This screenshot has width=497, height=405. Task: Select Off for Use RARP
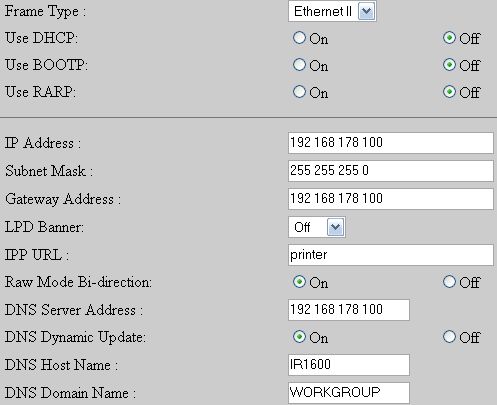click(x=449, y=91)
